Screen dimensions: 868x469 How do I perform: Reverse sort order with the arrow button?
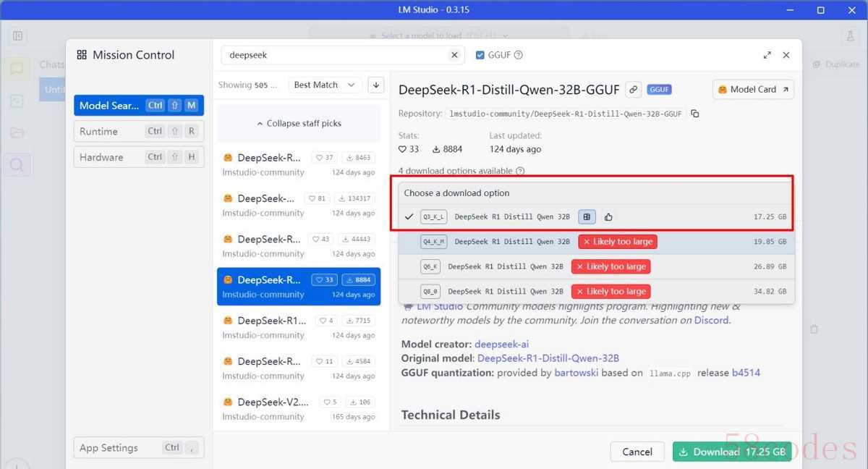(x=375, y=85)
